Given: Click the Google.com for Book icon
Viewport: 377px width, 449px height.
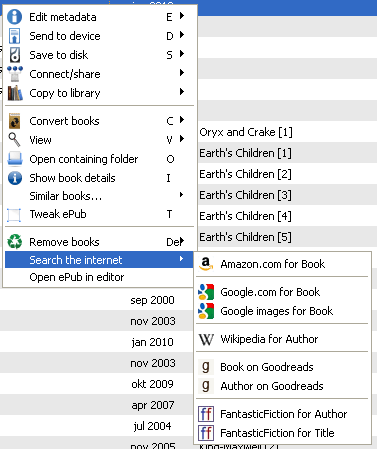Looking at the screenshot, I should point(206,292).
